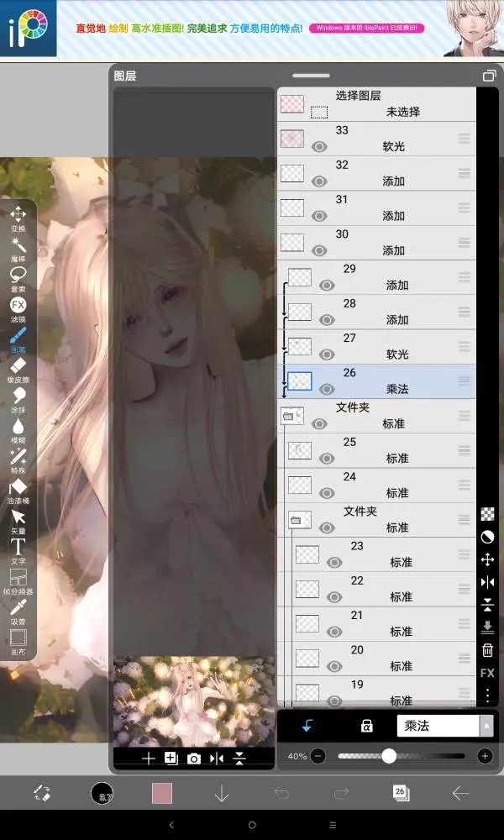Click the canvas preview thumbnail

point(193,701)
